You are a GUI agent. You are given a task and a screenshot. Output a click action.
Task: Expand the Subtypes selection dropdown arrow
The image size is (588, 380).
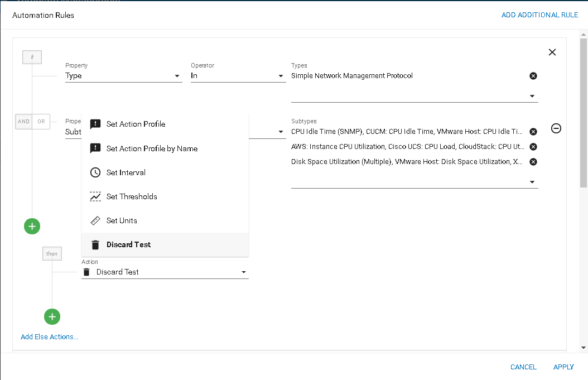(x=532, y=182)
